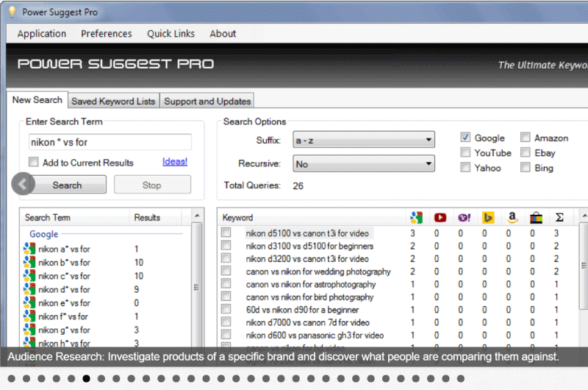The height and width of the screenshot is (390, 588).
Task: Open the Quick Links menu
Action: (x=171, y=33)
